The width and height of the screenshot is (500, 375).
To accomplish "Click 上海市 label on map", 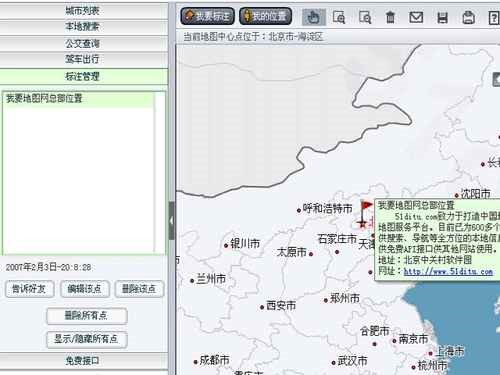I will (x=449, y=351).
